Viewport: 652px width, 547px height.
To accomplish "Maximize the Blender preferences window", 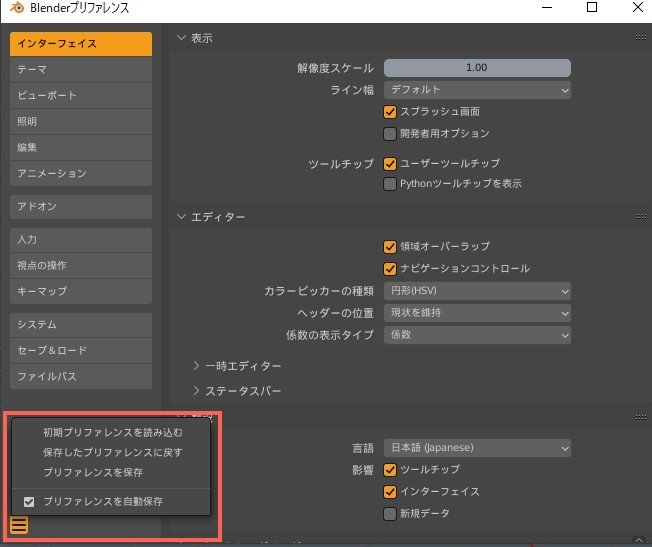I will coord(592,7).
